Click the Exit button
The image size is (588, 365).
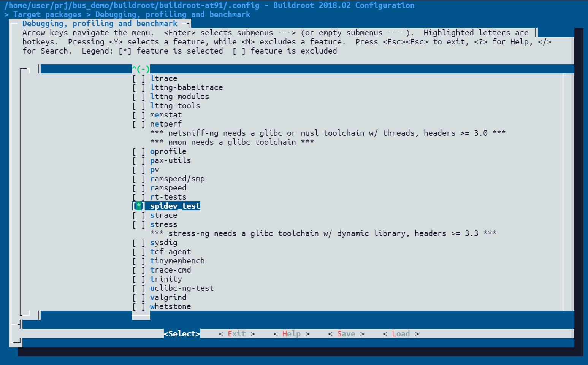pos(236,334)
